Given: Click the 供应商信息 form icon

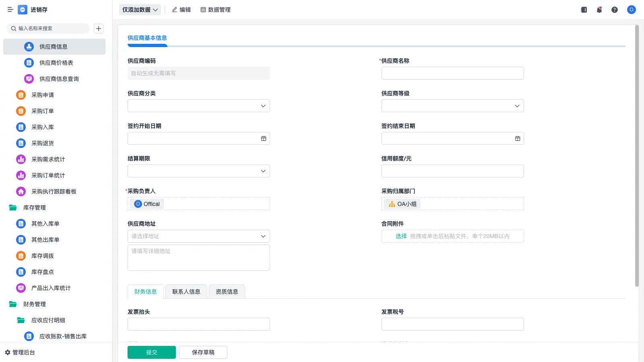Looking at the screenshot, I should coord(29,47).
